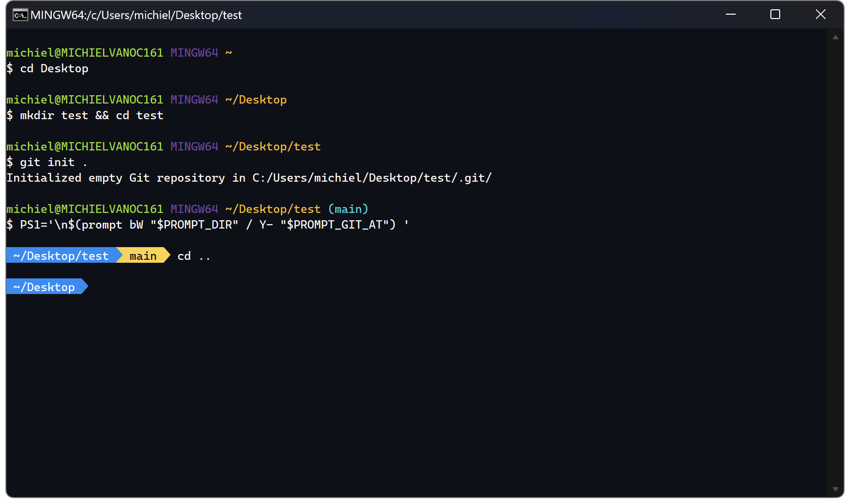Image resolution: width=850 pixels, height=504 pixels.
Task: Click the scrollbar up arrow
Action: (835, 38)
